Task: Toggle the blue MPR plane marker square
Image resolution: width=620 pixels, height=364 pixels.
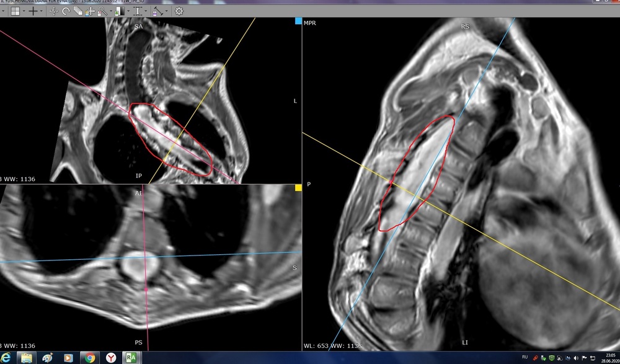Action: (298, 21)
